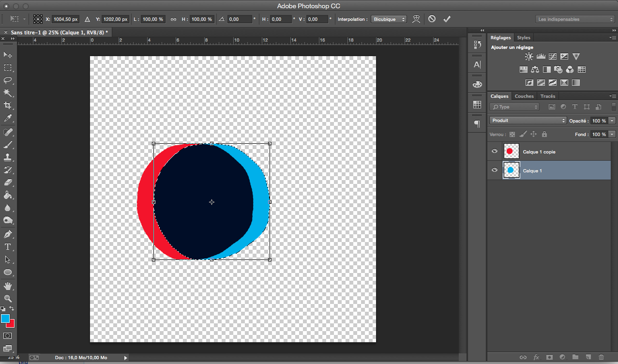This screenshot has height=364, width=618.
Task: Select the Zoom tool in toolbar
Action: 8,298
